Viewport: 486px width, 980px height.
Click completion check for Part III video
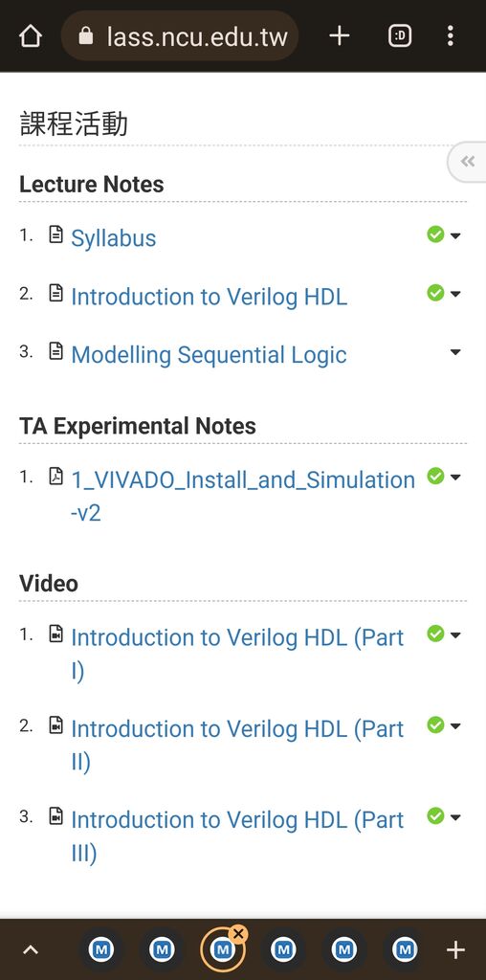click(435, 816)
